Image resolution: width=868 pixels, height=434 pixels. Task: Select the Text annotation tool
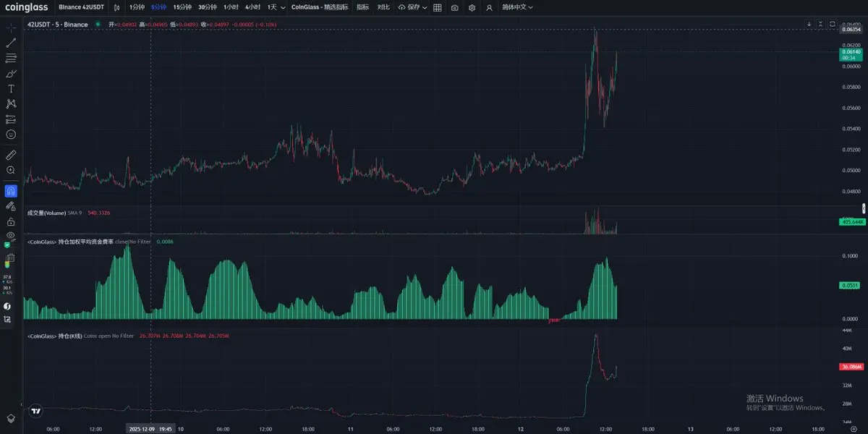pyautogui.click(x=11, y=88)
